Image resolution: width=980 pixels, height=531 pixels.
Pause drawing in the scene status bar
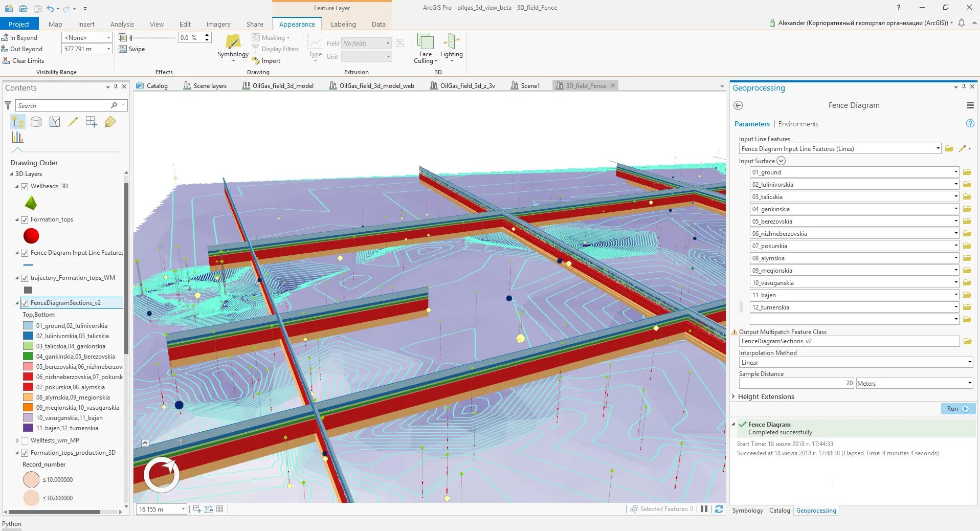(704, 509)
